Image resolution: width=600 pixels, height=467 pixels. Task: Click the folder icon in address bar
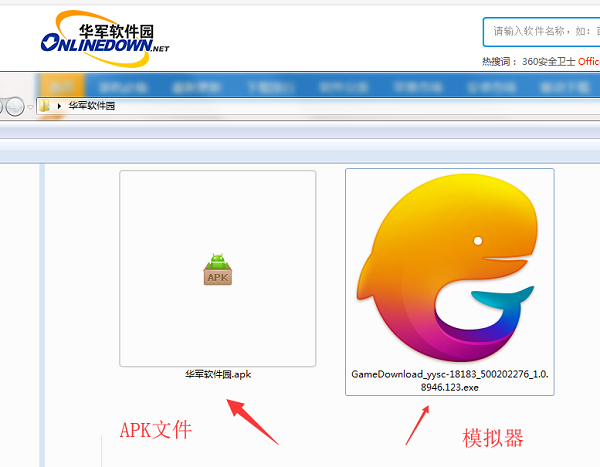coord(44,106)
